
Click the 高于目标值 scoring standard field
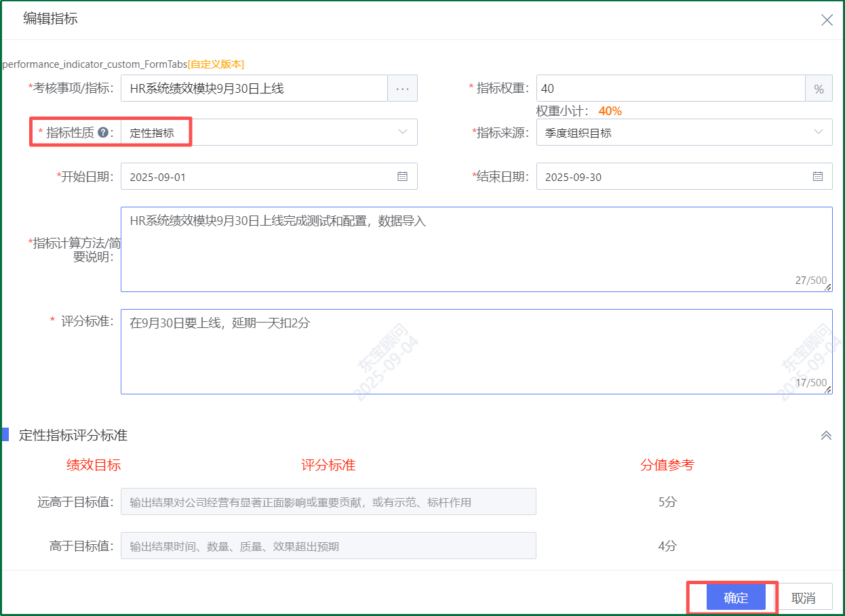click(328, 546)
